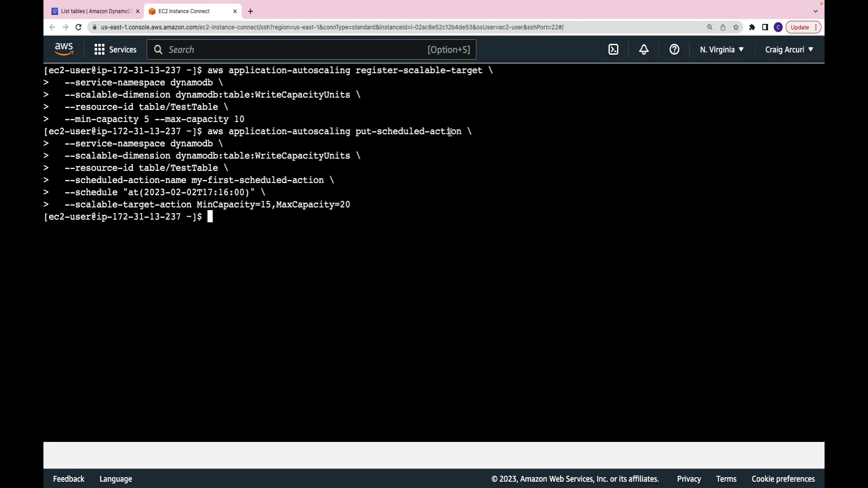Expand the browser tab list chevron

pos(816,11)
